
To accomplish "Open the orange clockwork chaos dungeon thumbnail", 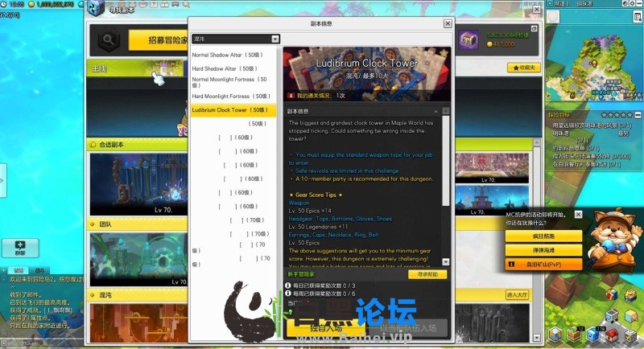I will pyautogui.click(x=138, y=323).
